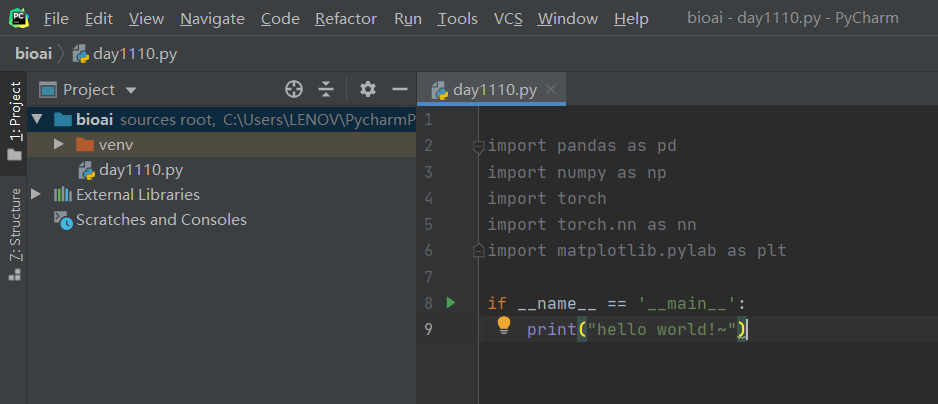This screenshot has width=938, height=404.
Task: Click the "hello world!~" string
Action: [662, 329]
